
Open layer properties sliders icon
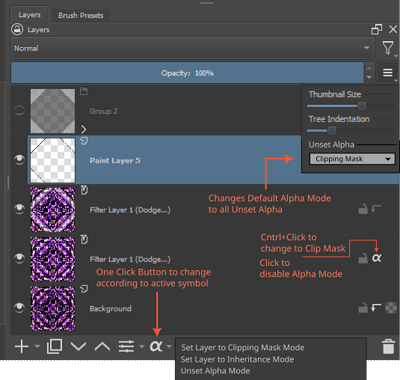126,346
